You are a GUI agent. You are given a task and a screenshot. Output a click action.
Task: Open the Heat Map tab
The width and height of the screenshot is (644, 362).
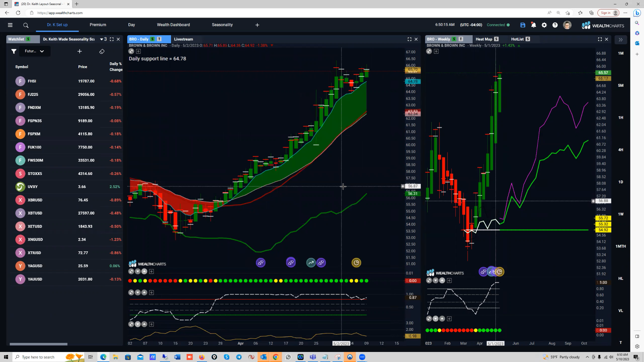[484, 39]
